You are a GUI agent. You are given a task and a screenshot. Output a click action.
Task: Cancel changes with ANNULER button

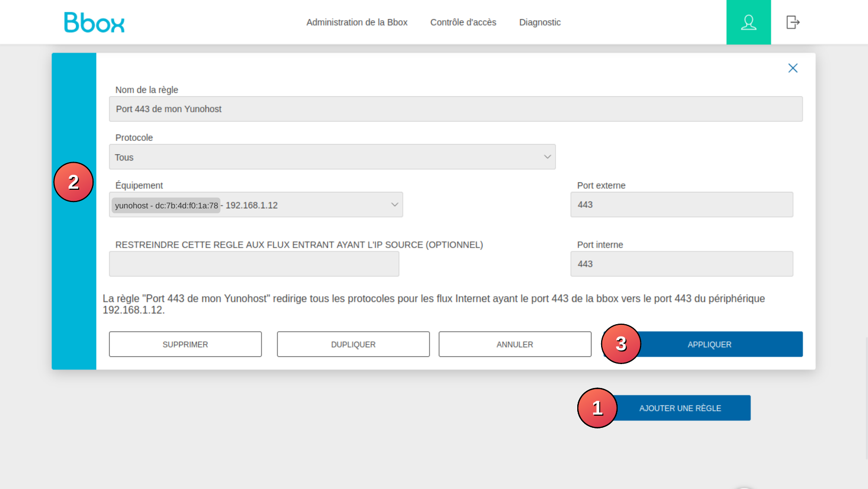515,344
